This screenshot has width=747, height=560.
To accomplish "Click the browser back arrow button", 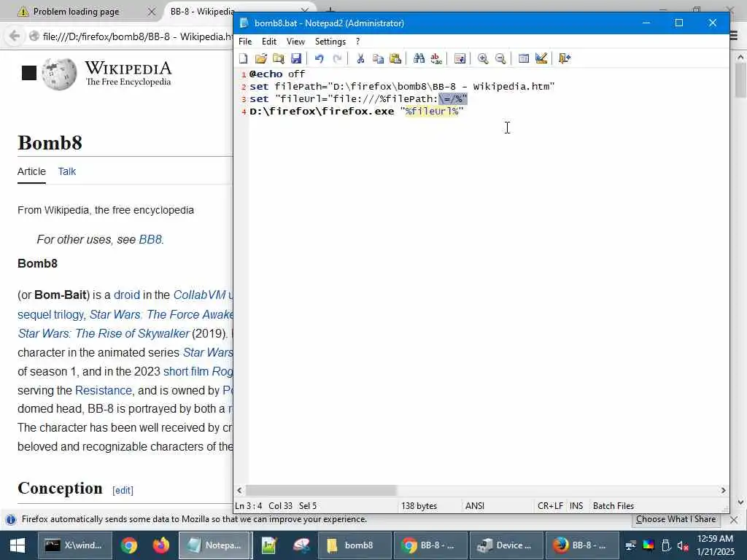I will pyautogui.click(x=15, y=36).
